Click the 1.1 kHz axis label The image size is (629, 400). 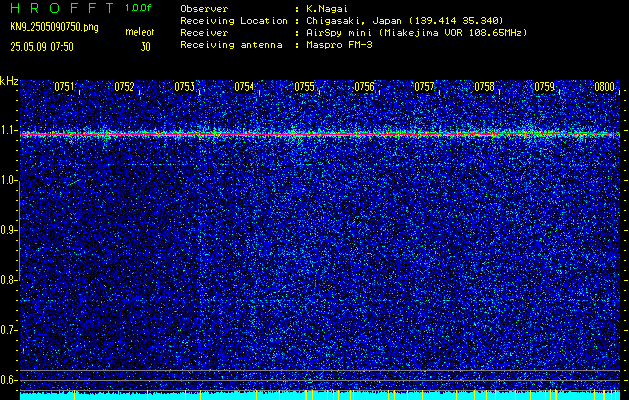click(x=8, y=131)
